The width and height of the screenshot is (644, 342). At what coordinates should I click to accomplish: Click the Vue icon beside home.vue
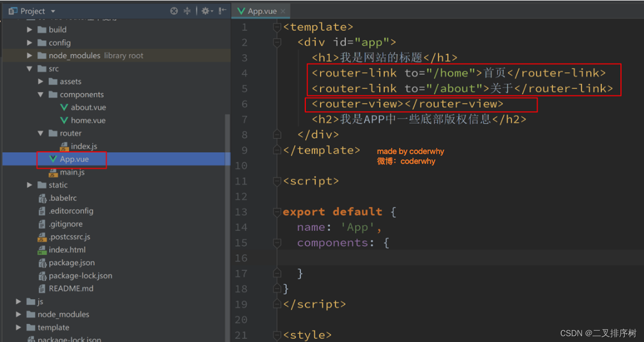[x=64, y=120]
